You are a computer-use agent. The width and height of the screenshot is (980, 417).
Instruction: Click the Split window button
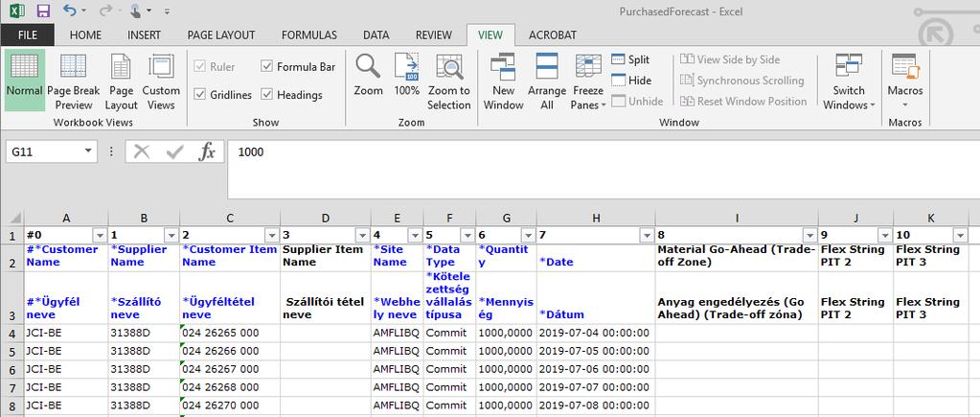(x=630, y=59)
